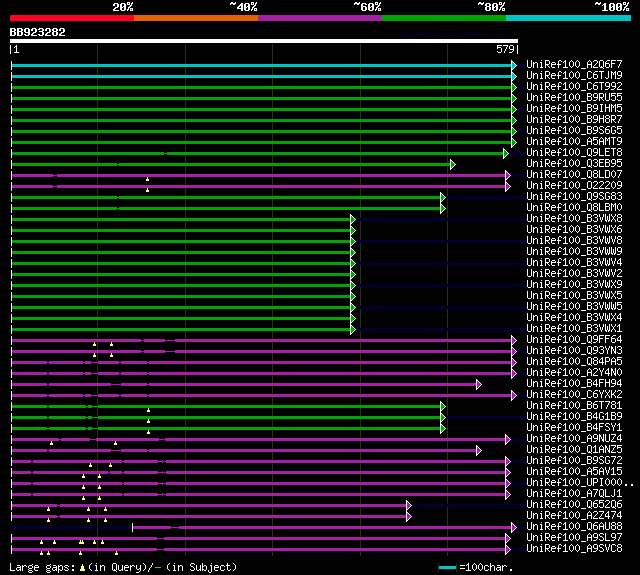Select the UniRef100_A9SVC8 label
The image size is (640, 575).
point(574,549)
